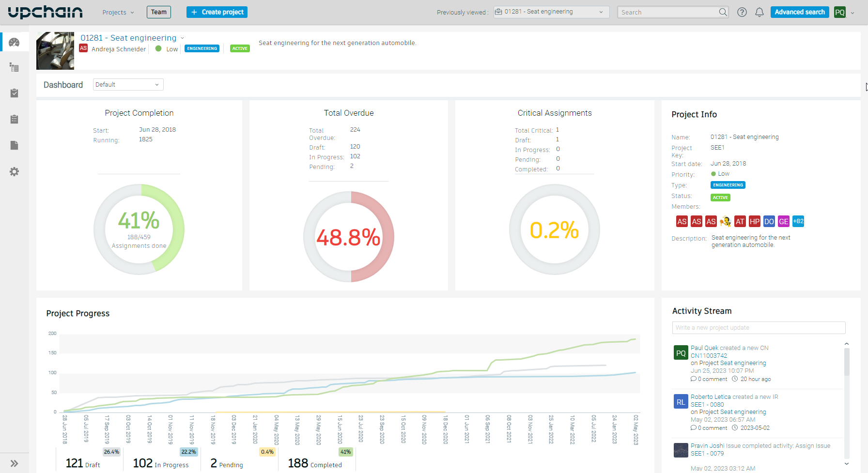Click the 41% Project Completion donut chart
Image resolution: width=868 pixels, height=473 pixels.
(139, 229)
